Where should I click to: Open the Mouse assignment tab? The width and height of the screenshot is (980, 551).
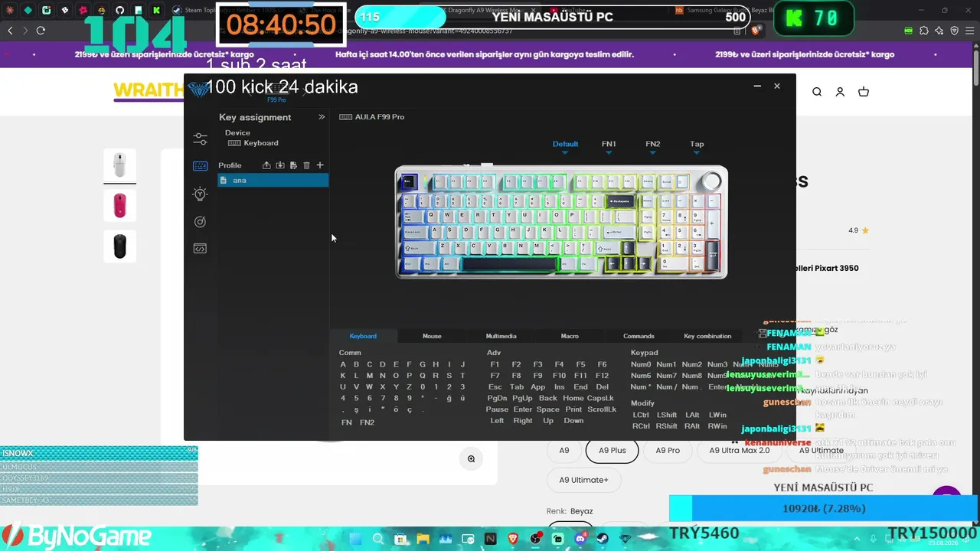pos(432,336)
